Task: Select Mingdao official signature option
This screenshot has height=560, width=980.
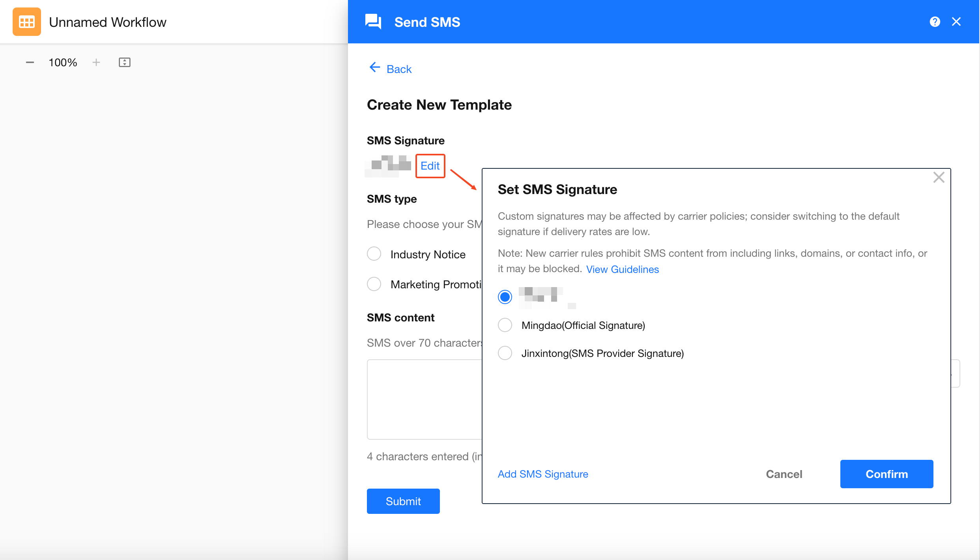Action: 505,325
